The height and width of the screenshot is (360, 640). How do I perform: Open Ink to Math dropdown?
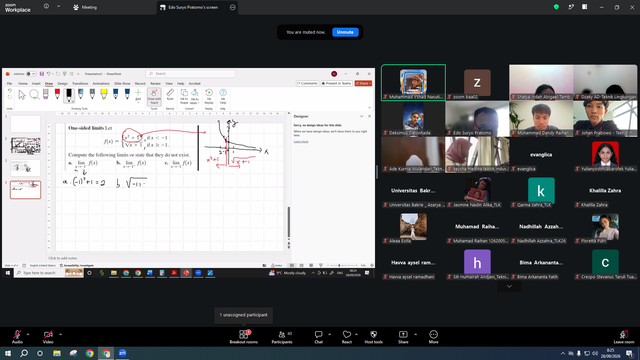tap(195, 96)
